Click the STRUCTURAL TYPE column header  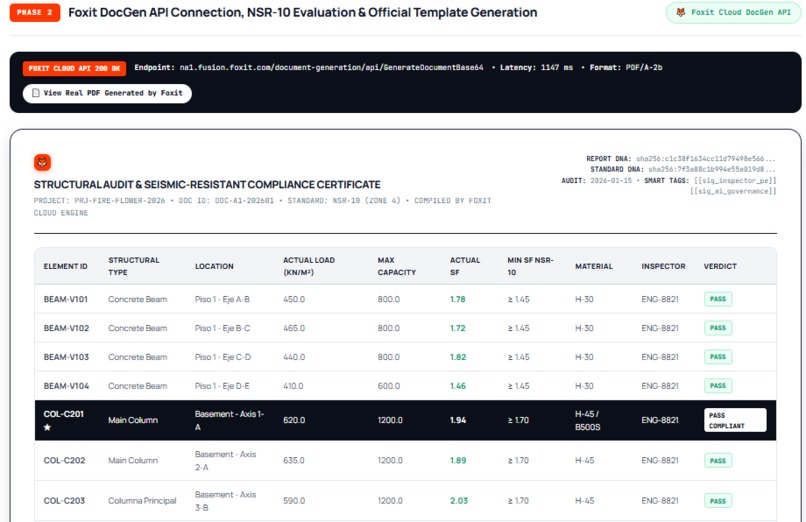pos(134,266)
